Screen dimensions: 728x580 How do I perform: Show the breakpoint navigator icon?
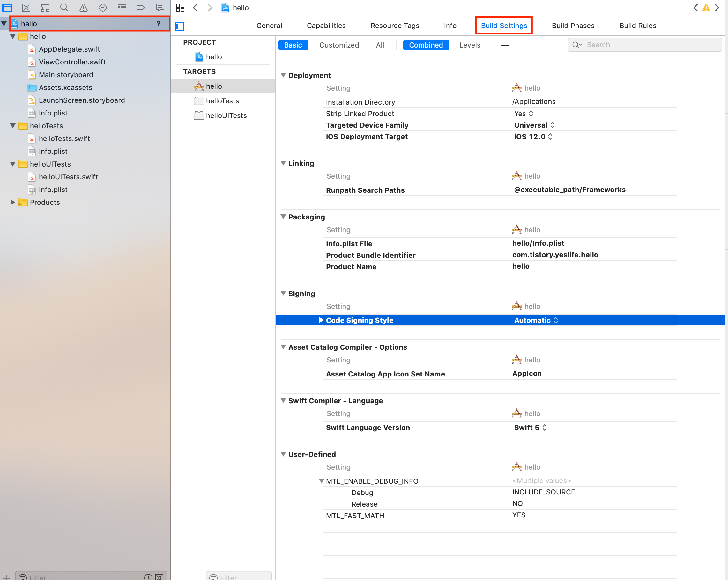click(x=141, y=7)
